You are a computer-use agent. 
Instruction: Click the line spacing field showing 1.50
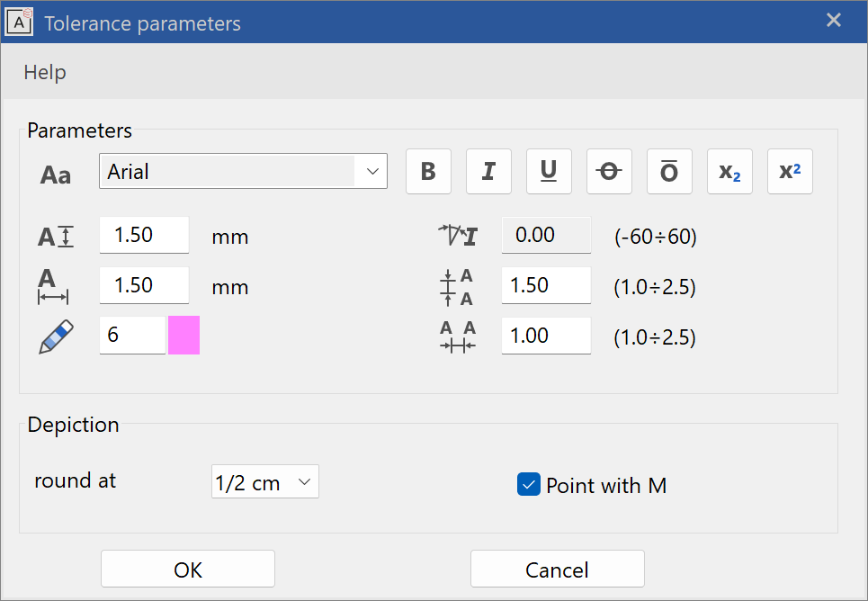[545, 286]
